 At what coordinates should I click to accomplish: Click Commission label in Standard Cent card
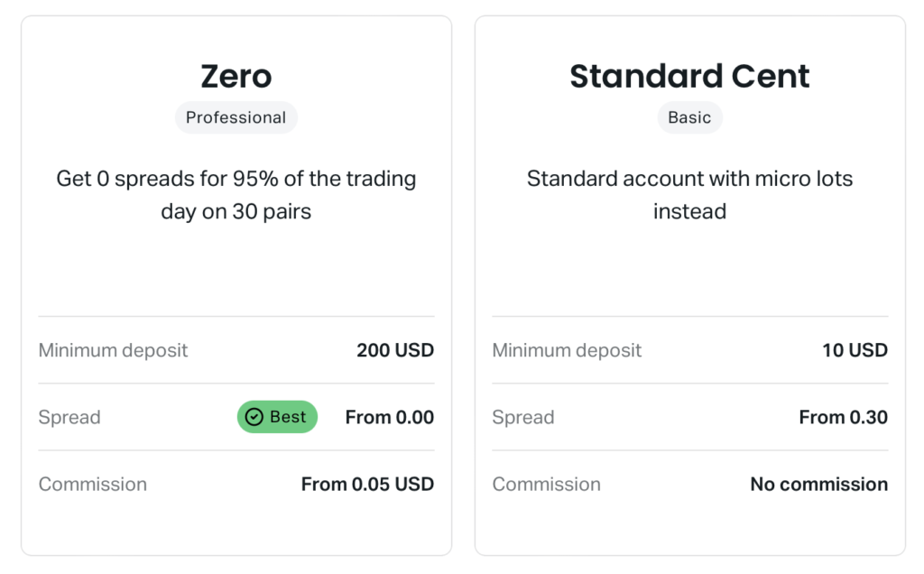click(546, 485)
